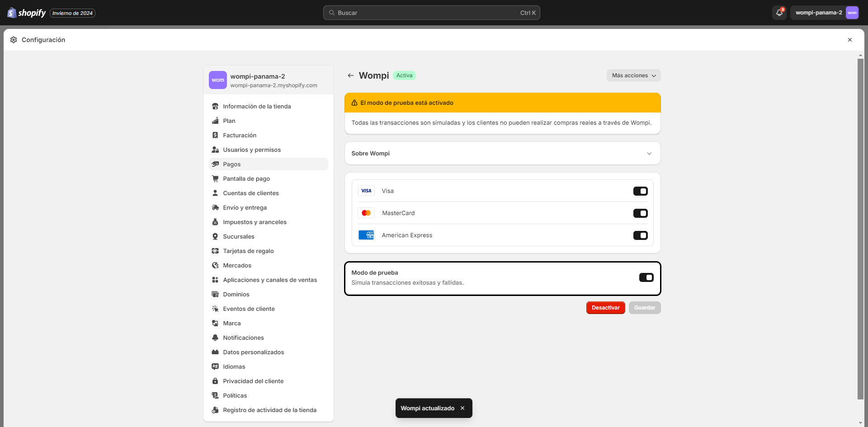Select the Envío y entrega section
The width and height of the screenshot is (868, 427).
point(245,207)
